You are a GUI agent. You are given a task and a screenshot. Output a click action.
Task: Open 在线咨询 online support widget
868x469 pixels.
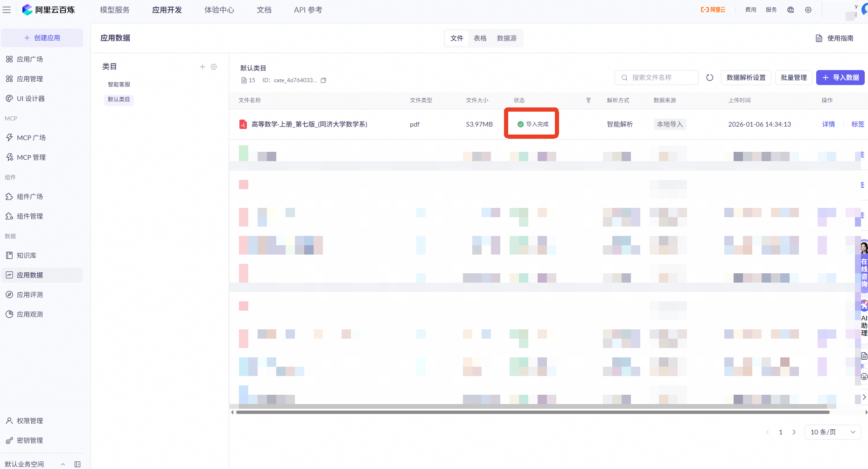[864, 265]
